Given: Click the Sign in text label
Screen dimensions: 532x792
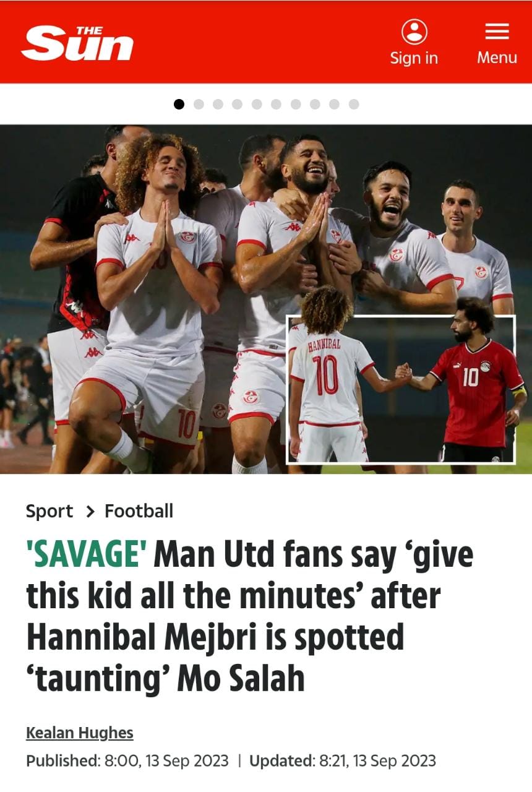Looking at the screenshot, I should coord(414,58).
